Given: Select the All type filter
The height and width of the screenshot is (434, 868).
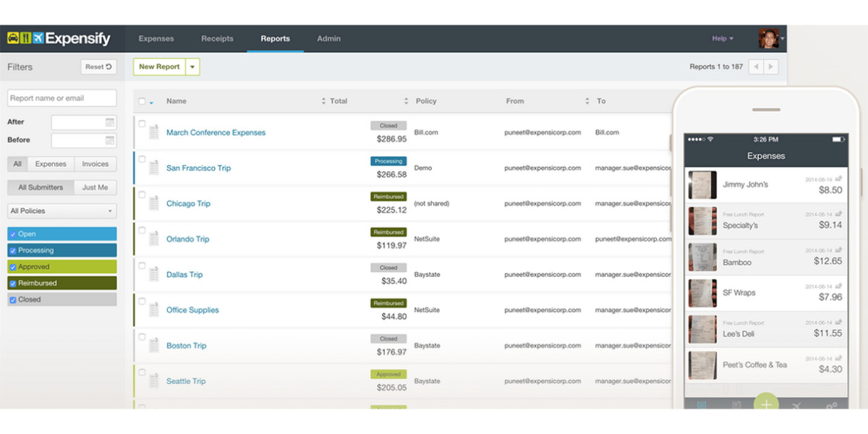Looking at the screenshot, I should (x=17, y=164).
